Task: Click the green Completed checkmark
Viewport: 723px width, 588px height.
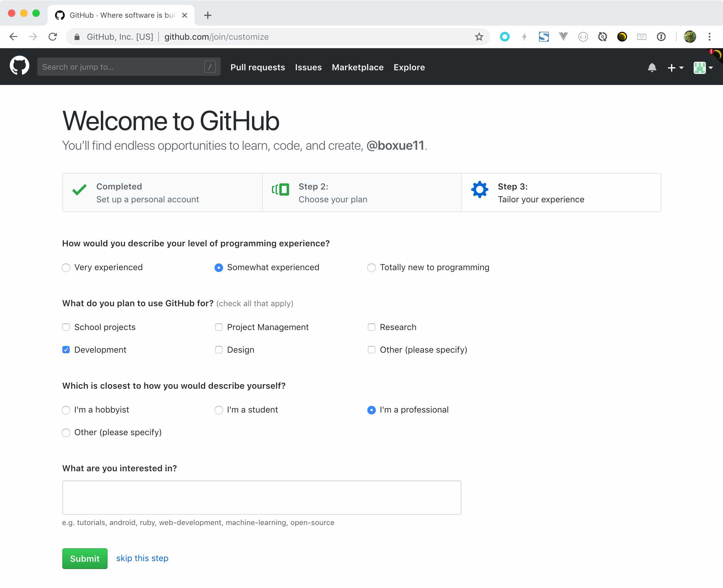Action: [x=79, y=189]
